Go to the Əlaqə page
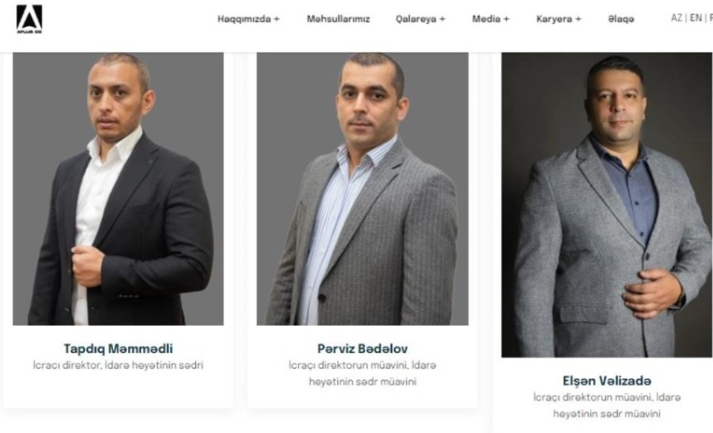This screenshot has width=713, height=433. tap(621, 19)
